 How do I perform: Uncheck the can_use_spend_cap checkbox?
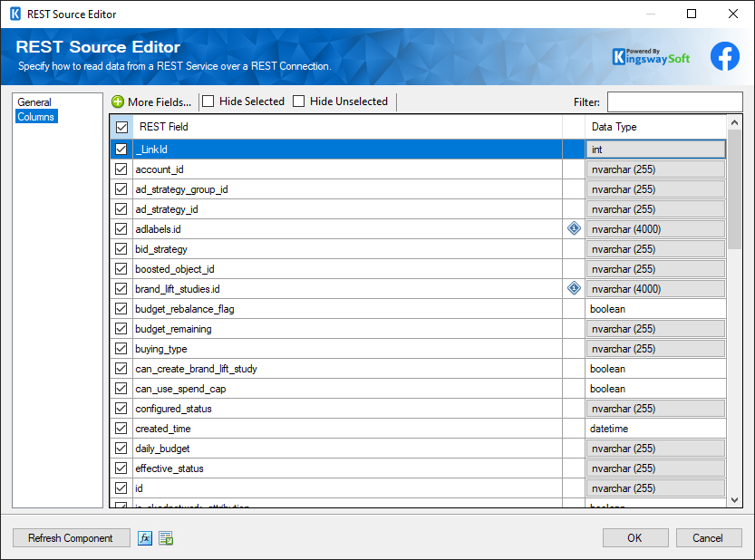pos(121,389)
